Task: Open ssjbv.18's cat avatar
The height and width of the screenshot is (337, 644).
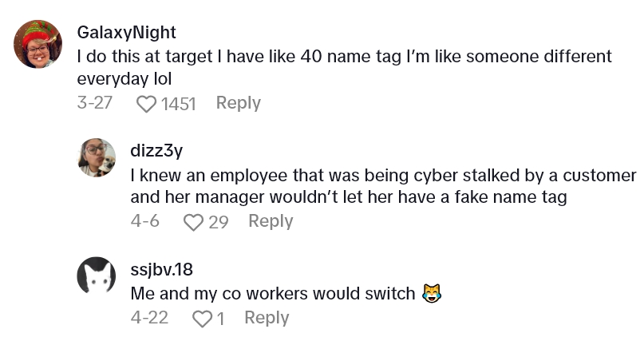Action: (x=97, y=276)
